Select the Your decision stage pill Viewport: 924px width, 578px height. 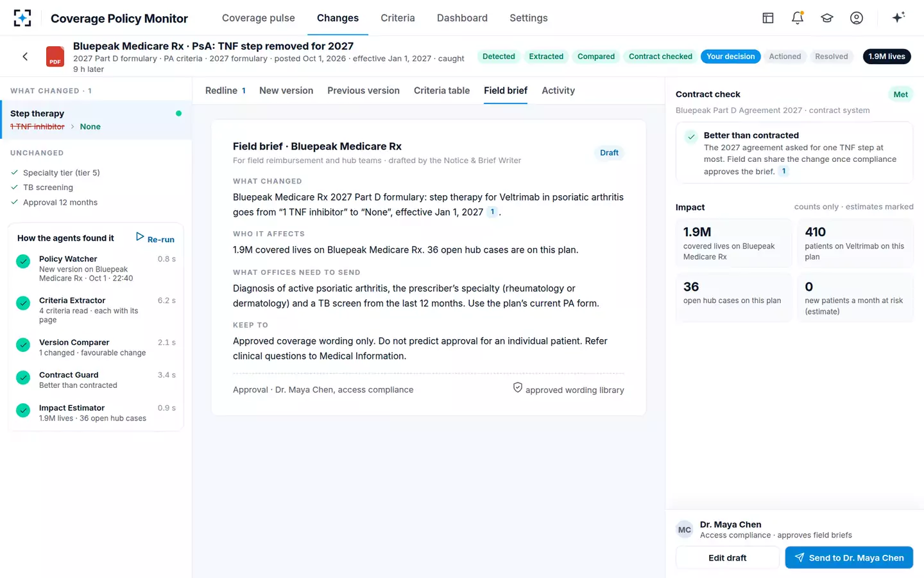click(731, 57)
